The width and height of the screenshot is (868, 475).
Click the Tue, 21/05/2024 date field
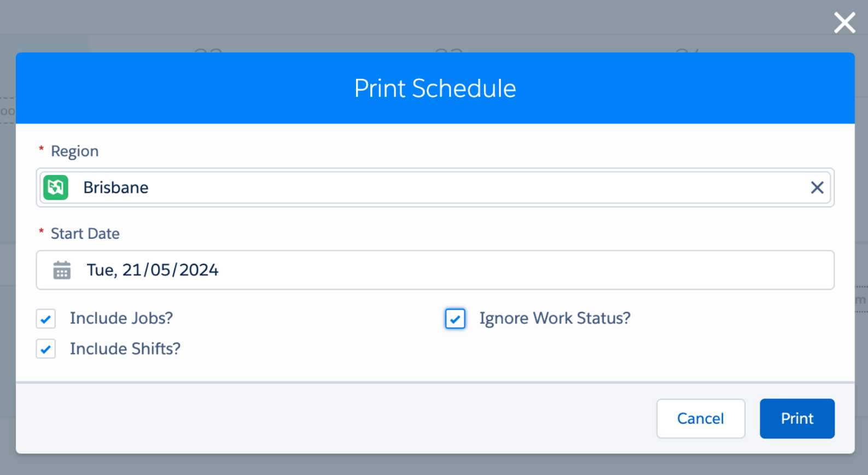[x=435, y=270]
